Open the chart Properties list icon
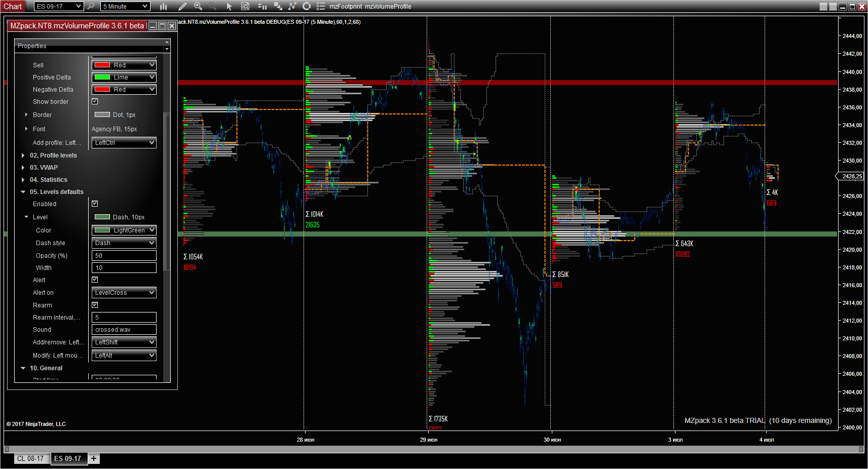The height and width of the screenshot is (469, 868). click(321, 6)
